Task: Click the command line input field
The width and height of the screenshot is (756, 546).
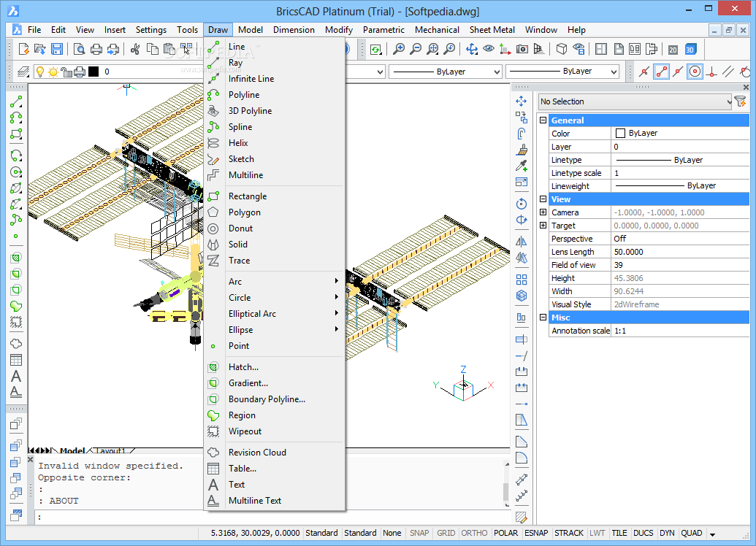Action: pos(272,517)
